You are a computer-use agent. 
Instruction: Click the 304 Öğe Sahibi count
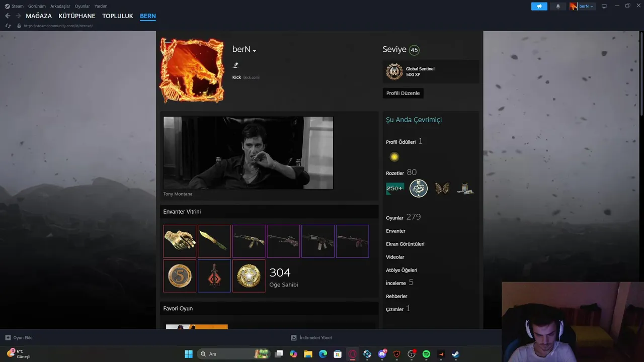284,277
